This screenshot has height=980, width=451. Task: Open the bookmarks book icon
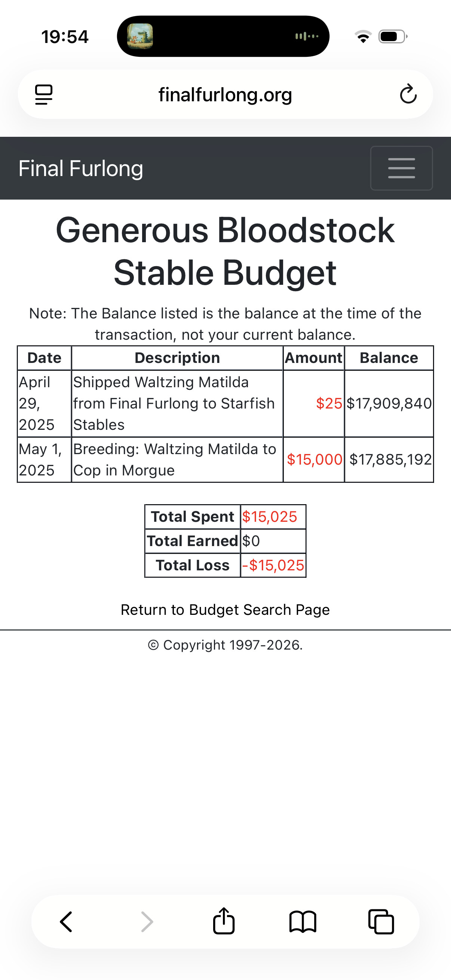pos(303,922)
